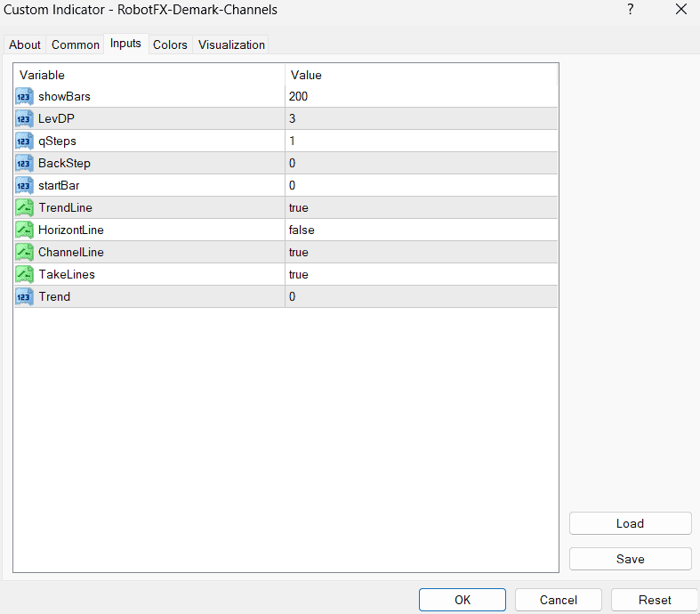Open the Visualization tab

click(x=231, y=45)
